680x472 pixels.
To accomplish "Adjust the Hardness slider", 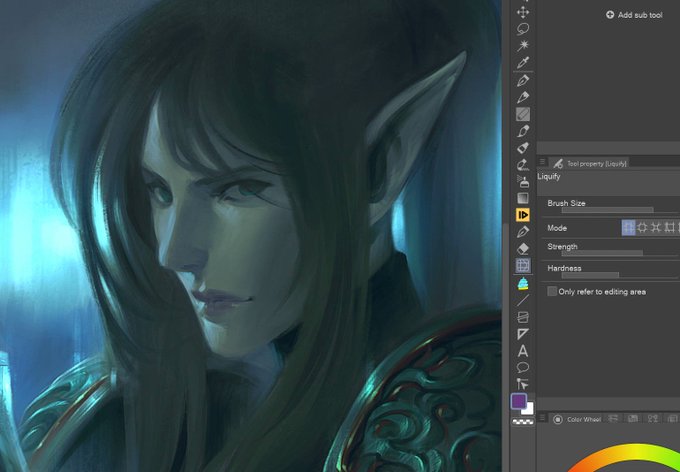I will [x=619, y=275].
